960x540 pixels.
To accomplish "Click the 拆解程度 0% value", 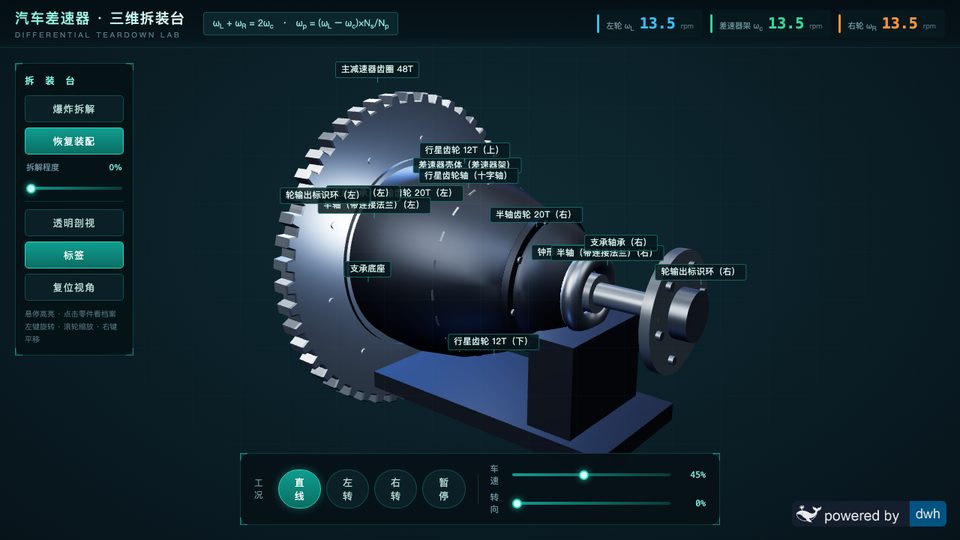I will click(x=115, y=167).
